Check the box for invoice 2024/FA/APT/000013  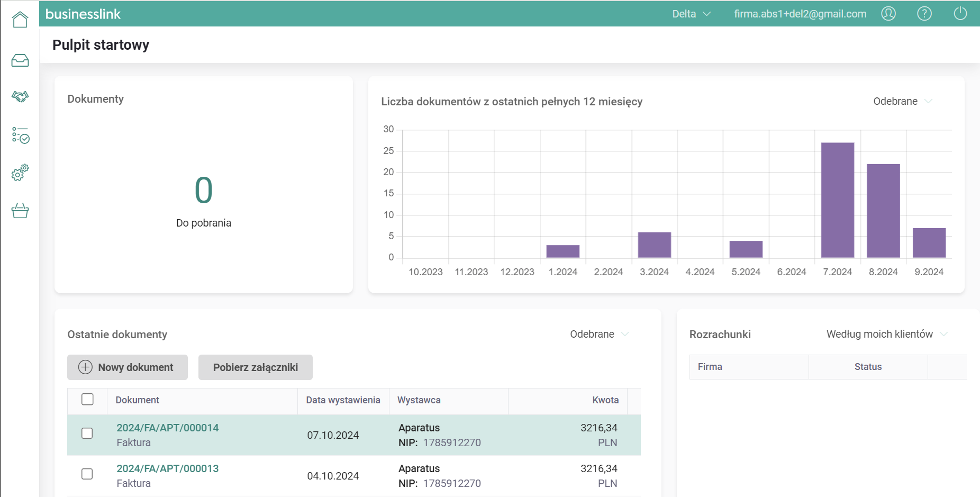click(87, 474)
